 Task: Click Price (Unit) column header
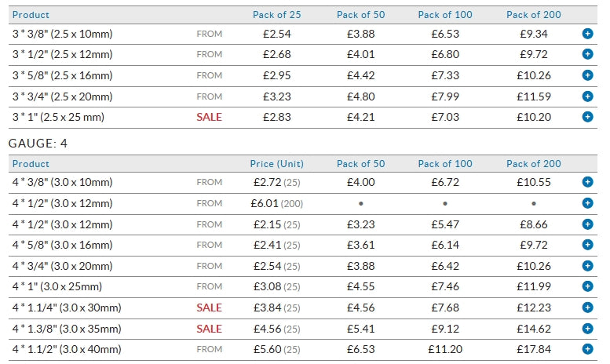[277, 164]
